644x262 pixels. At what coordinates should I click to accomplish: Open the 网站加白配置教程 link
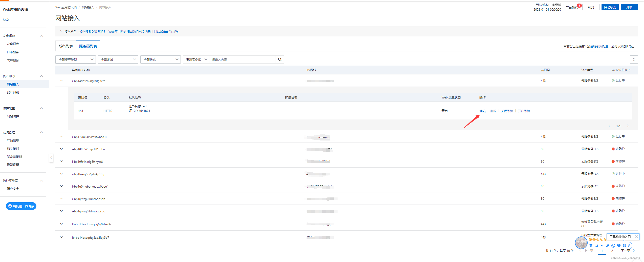point(166,32)
